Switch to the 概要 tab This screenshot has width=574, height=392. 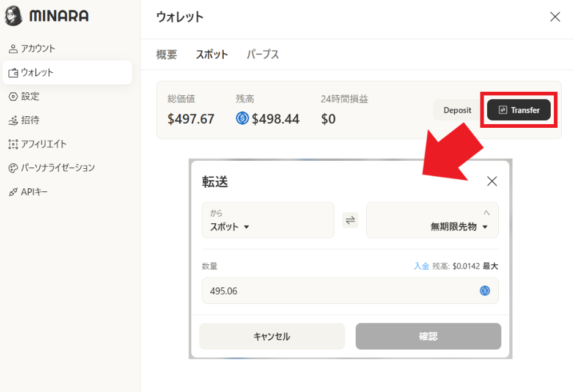coord(166,54)
